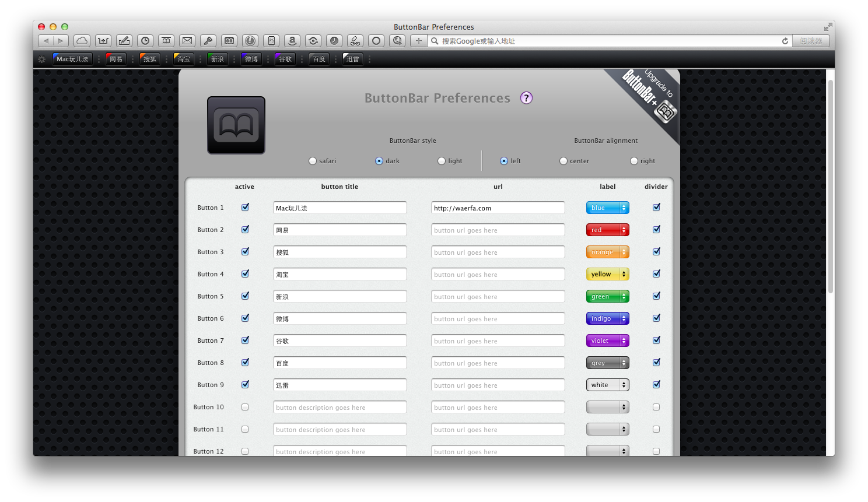This screenshot has width=868, height=502.
Task: Click the Upgrade to ButtonBar+ corner banner
Action: [x=650, y=97]
